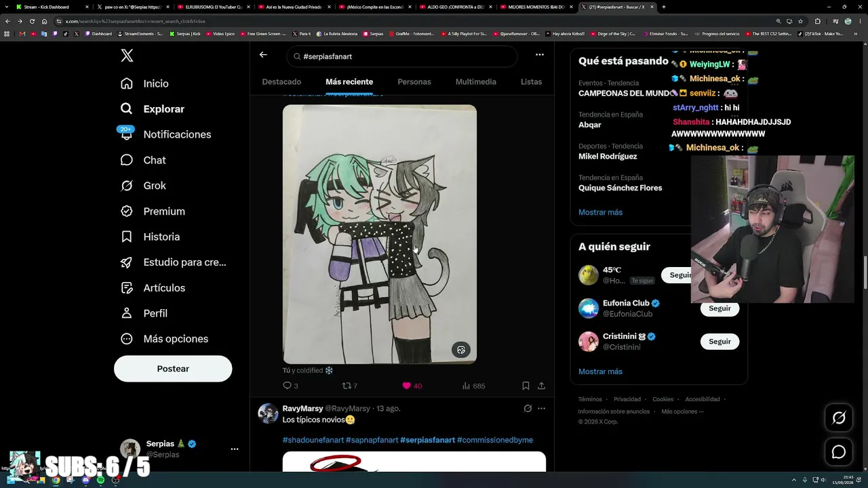Open Privacidad footer link
The width and height of the screenshot is (868, 488).
(627, 399)
